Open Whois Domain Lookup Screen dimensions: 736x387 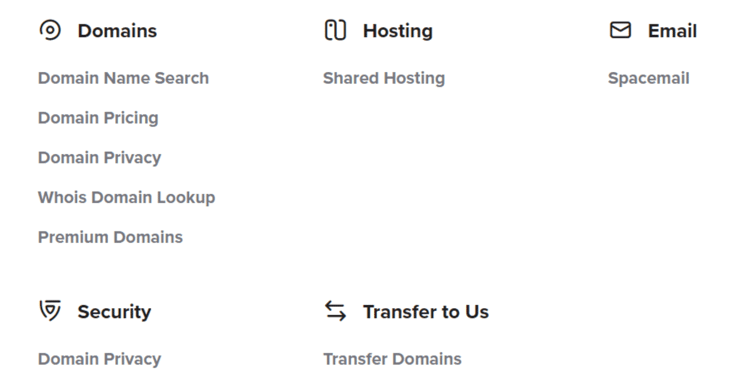127,197
